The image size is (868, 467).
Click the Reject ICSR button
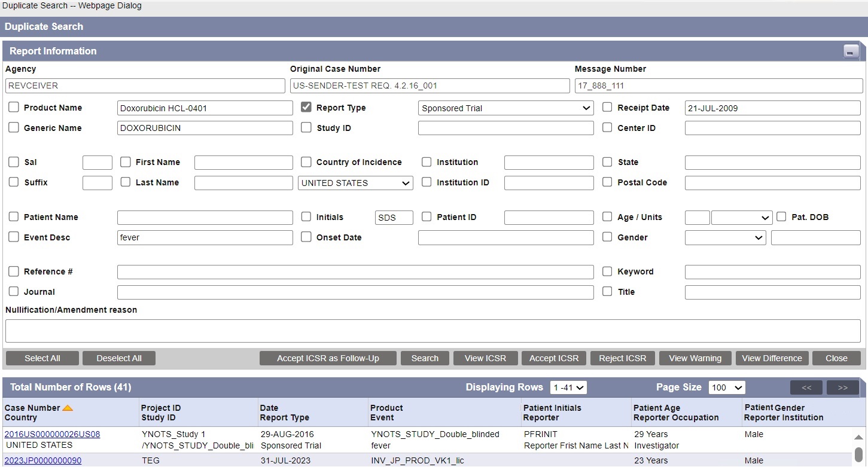click(623, 358)
